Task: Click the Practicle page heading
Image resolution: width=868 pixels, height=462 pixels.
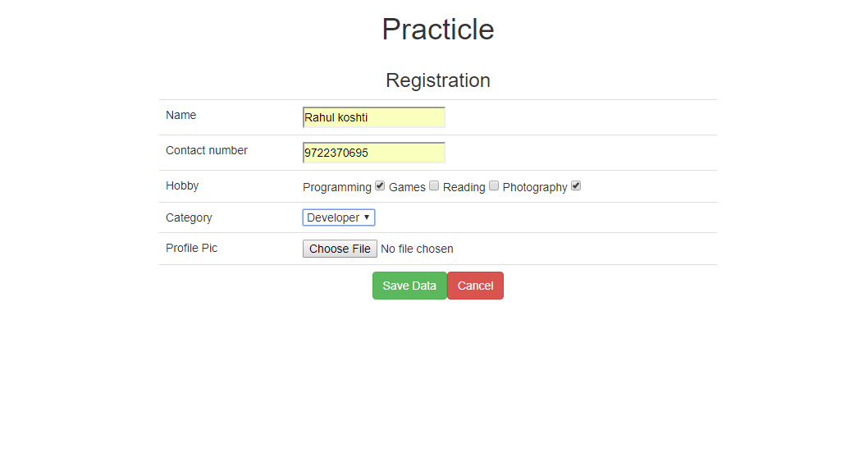Action: click(x=438, y=30)
